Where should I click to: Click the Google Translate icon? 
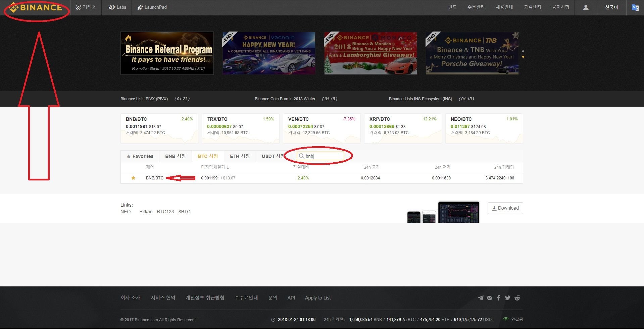tap(635, 7)
